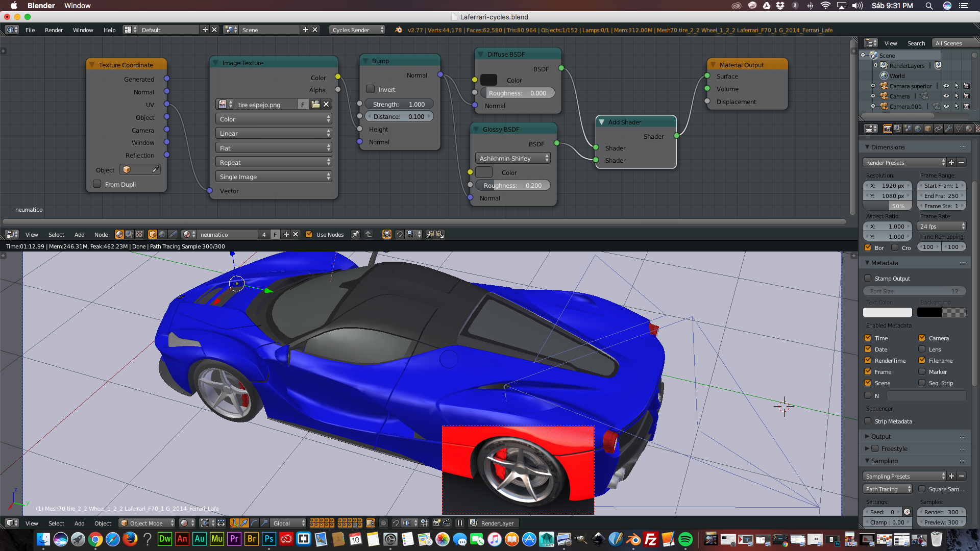Select the Object properties cube tab

(928, 129)
